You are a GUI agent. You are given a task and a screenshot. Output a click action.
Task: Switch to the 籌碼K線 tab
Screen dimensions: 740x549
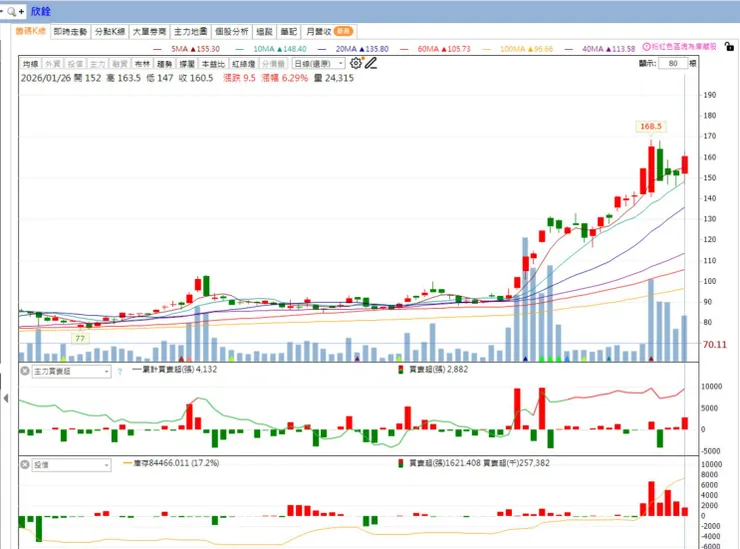(31, 31)
